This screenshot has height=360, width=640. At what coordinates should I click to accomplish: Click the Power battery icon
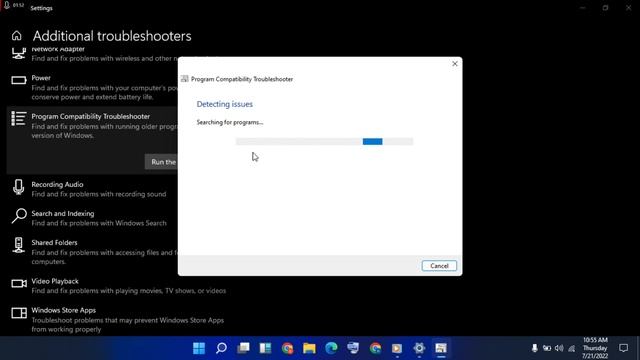pyautogui.click(x=18, y=80)
